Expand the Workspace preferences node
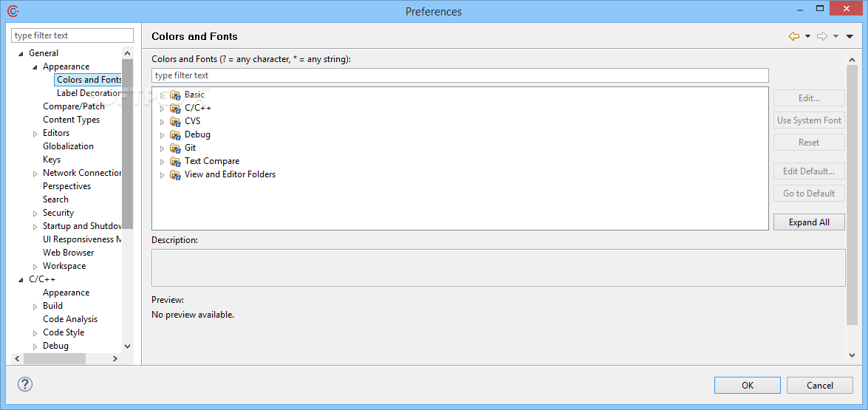The height and width of the screenshot is (410, 868). click(x=35, y=266)
